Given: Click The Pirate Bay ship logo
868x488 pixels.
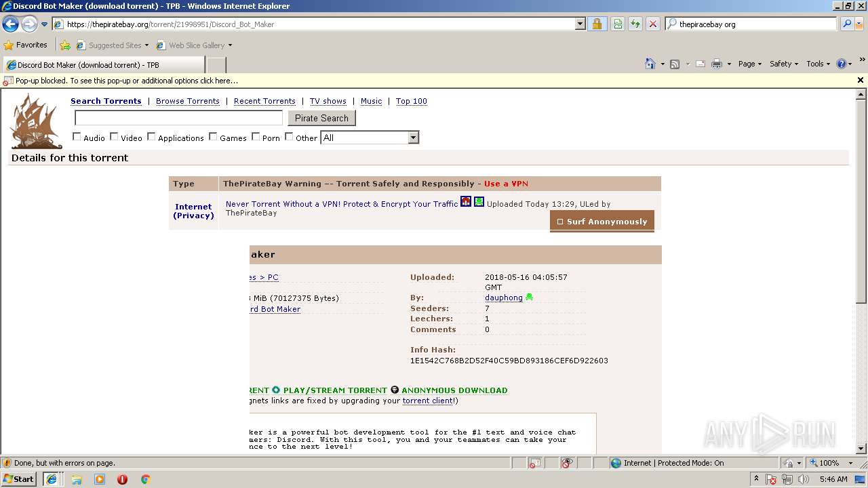Looking at the screenshot, I should point(36,121).
